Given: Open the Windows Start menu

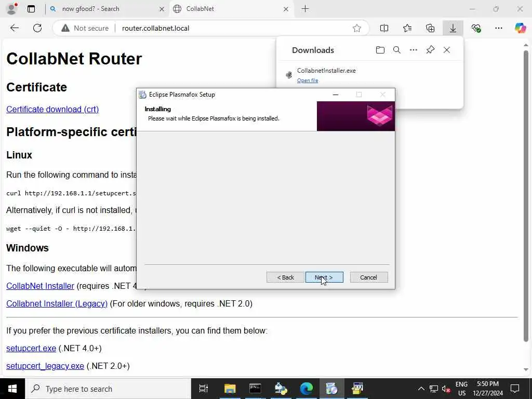Looking at the screenshot, I should tap(12, 389).
